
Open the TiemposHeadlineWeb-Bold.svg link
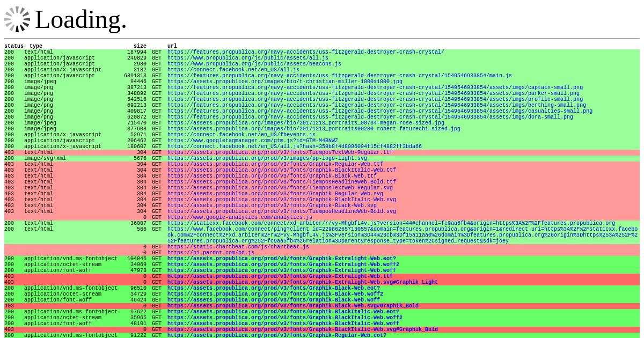coord(282,211)
